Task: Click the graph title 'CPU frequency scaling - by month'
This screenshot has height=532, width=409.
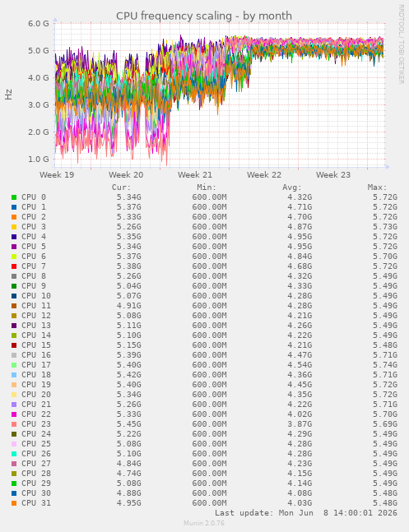Action: (x=204, y=16)
